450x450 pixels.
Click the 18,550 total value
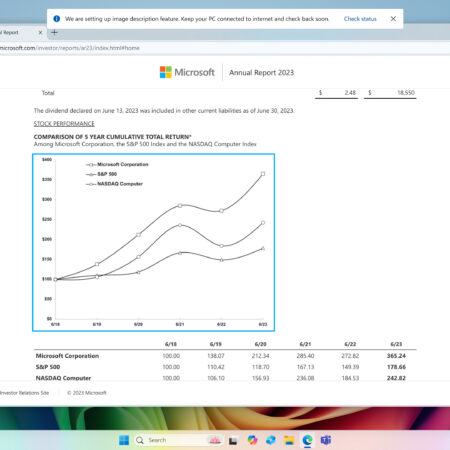point(406,93)
